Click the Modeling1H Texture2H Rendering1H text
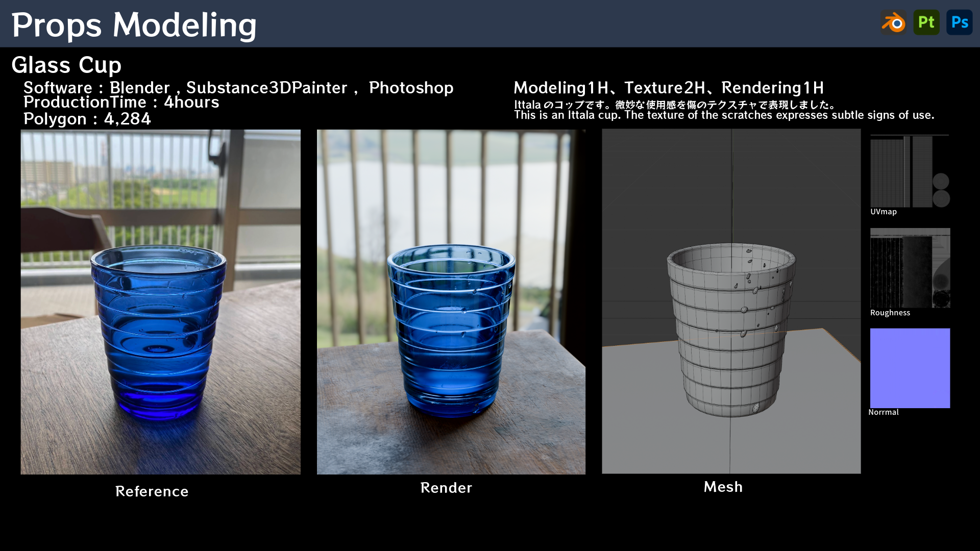The height and width of the screenshot is (551, 980). point(669,88)
